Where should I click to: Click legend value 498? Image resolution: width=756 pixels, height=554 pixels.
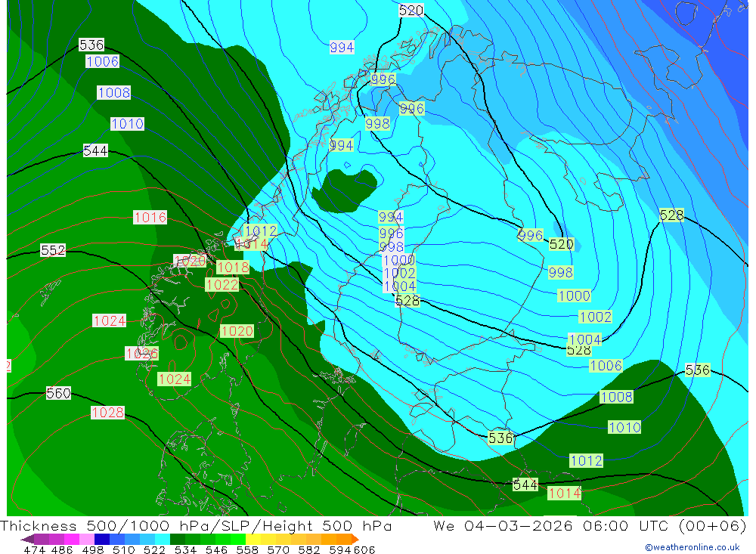pyautogui.click(x=92, y=549)
